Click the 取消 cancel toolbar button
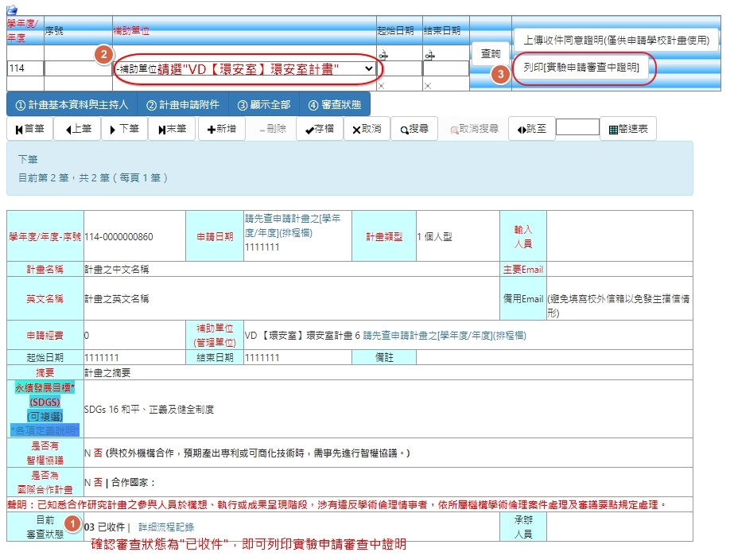734x560 pixels. (367, 129)
